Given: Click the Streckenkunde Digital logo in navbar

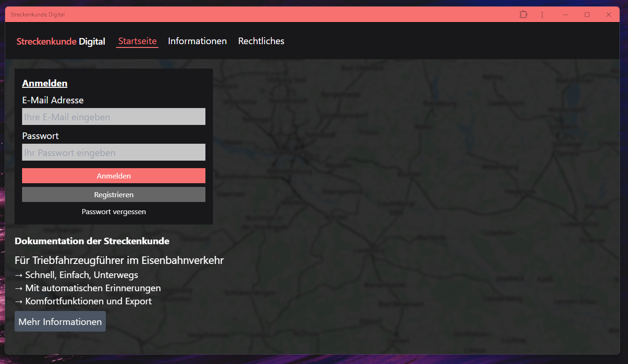Looking at the screenshot, I should coord(61,41).
